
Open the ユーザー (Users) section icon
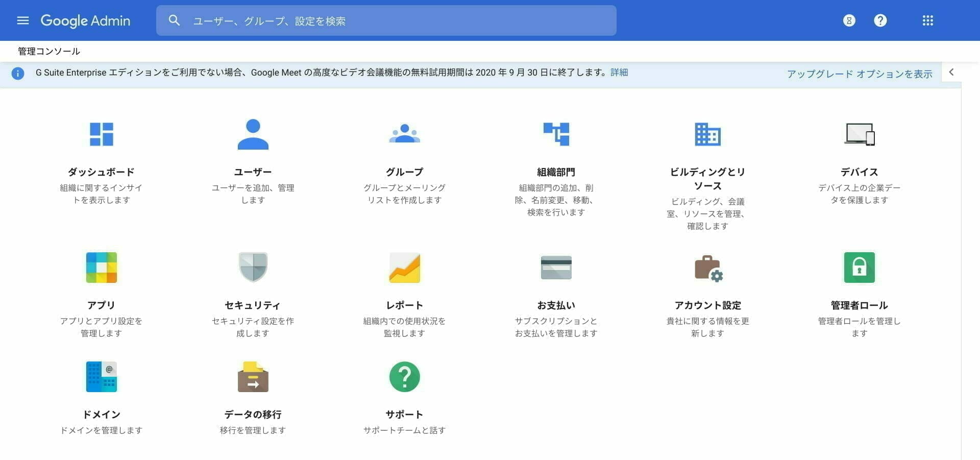point(253,134)
